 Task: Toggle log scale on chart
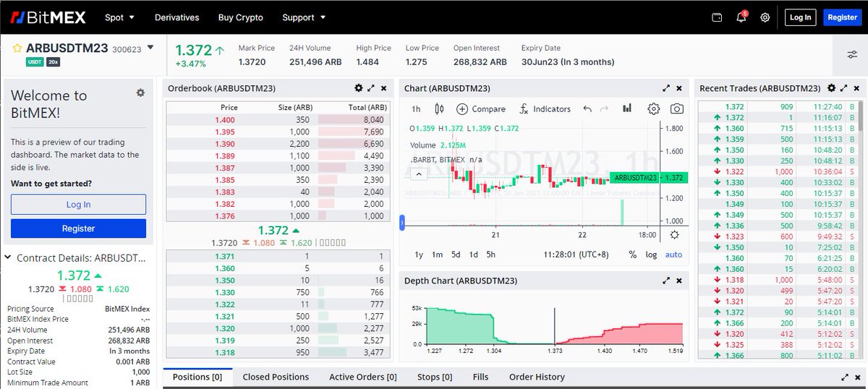tap(652, 255)
